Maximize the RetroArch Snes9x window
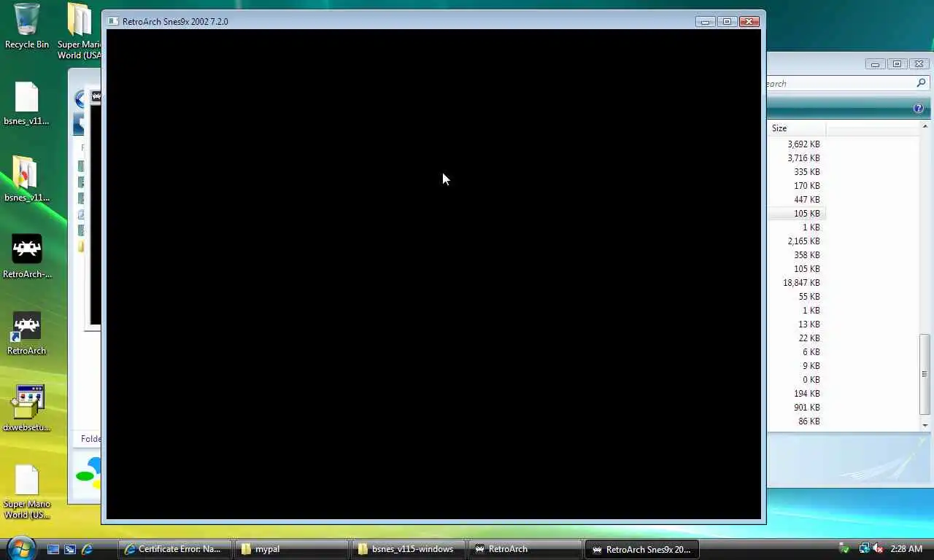The image size is (934, 560). point(727,22)
